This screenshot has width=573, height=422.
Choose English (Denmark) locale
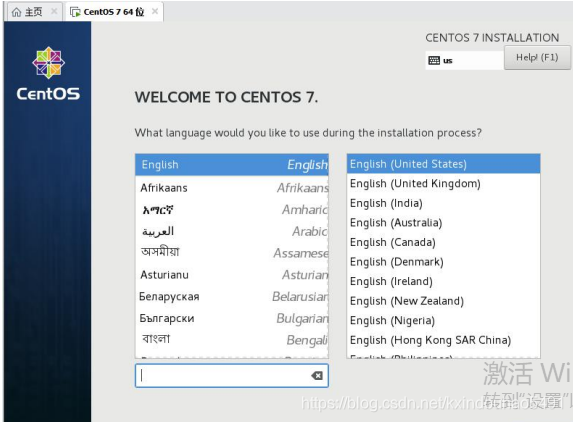[x=443, y=262]
